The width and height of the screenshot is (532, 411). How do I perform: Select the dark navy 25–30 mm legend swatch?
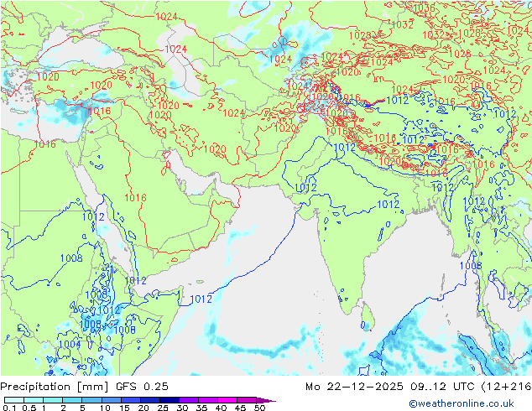[170, 400]
